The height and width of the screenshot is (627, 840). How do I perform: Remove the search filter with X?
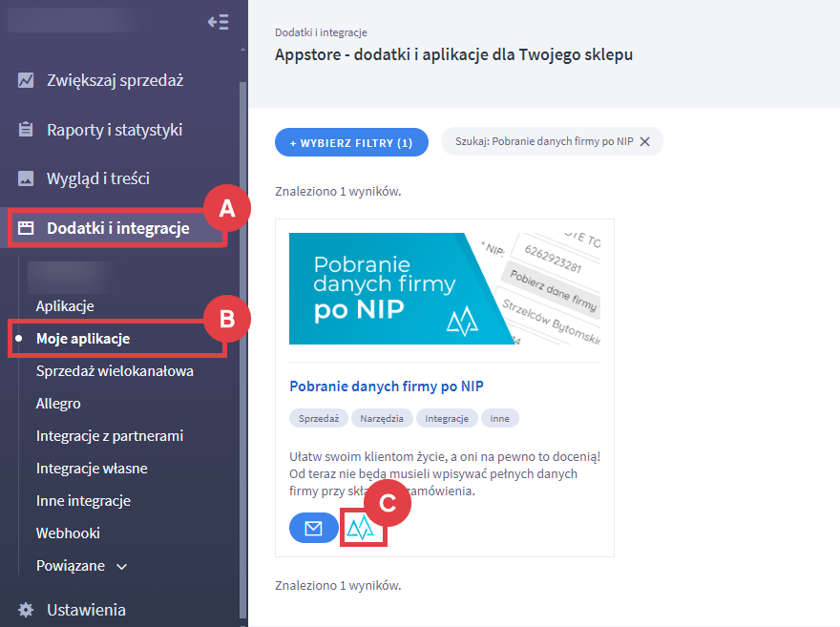point(644,141)
